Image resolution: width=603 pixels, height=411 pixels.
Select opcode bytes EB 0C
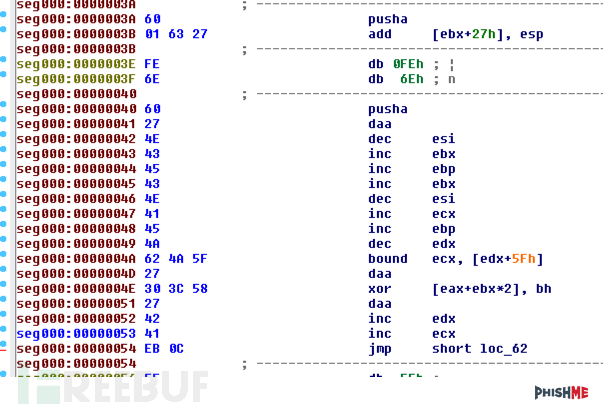(x=164, y=349)
